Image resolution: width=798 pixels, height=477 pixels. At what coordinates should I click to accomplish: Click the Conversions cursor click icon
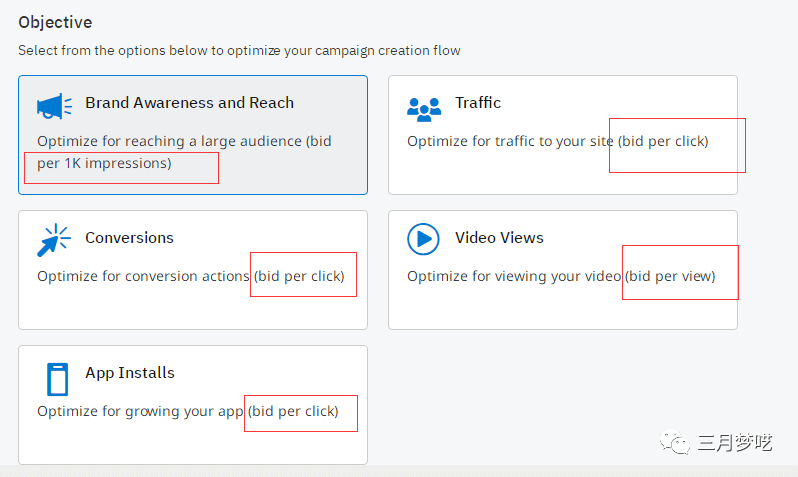point(54,240)
